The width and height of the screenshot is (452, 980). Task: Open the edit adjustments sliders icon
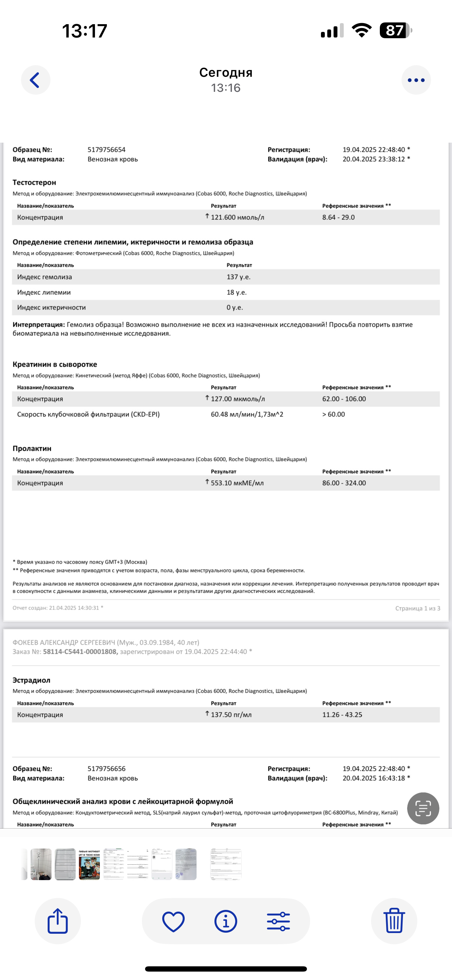point(278,921)
